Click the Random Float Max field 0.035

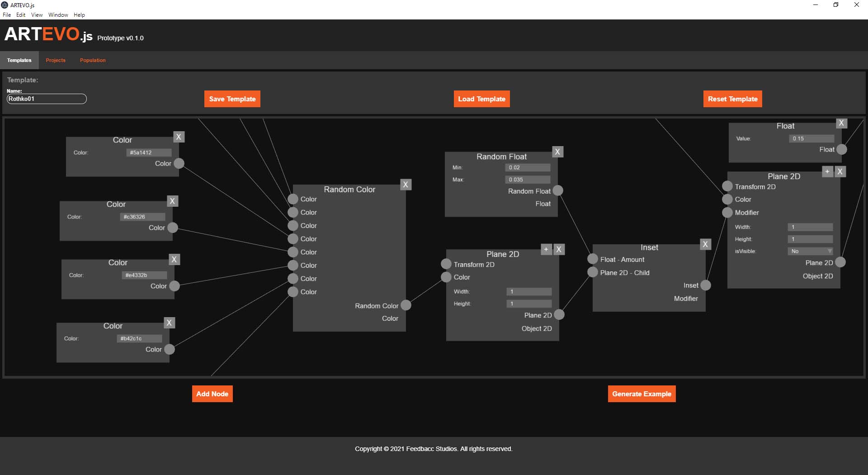(x=528, y=180)
